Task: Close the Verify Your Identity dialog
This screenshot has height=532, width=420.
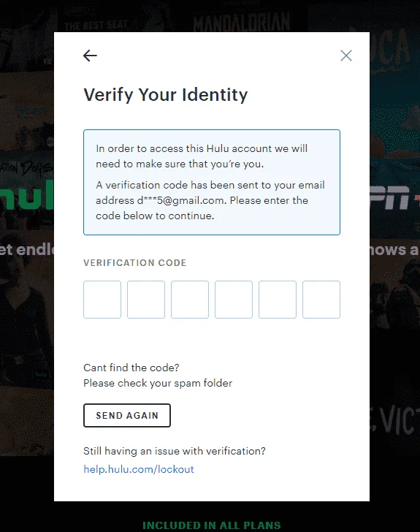Action: [x=346, y=56]
